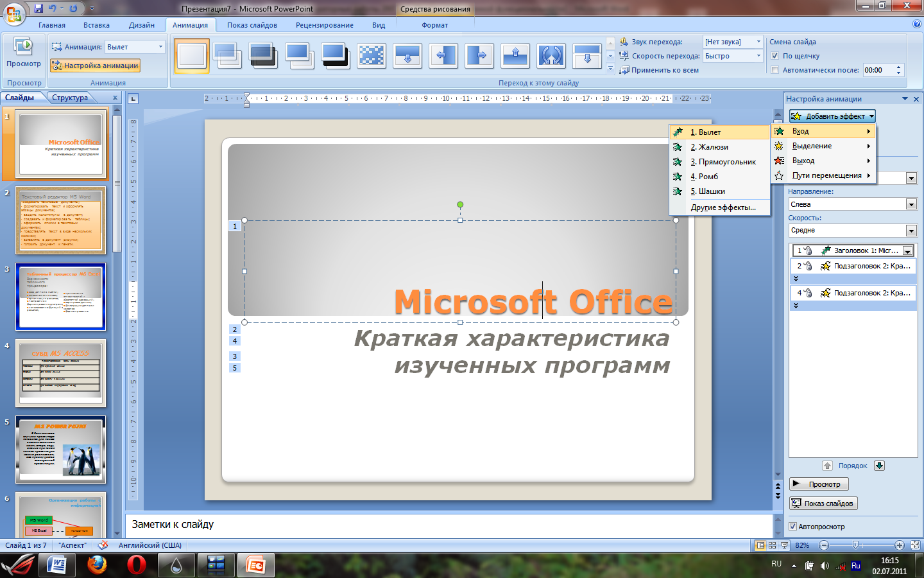Click spell check icon in status bar
924x578 pixels.
(103, 545)
